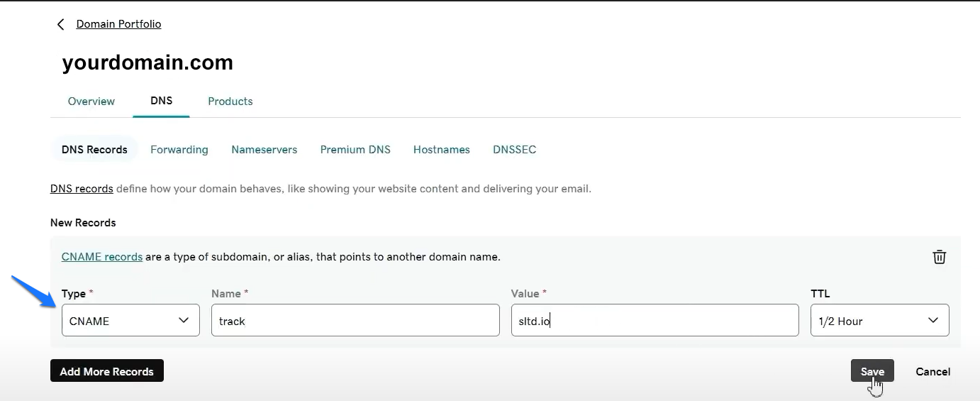The image size is (980, 401).
Task: Select the DNS Records sub-tab
Action: pos(94,150)
